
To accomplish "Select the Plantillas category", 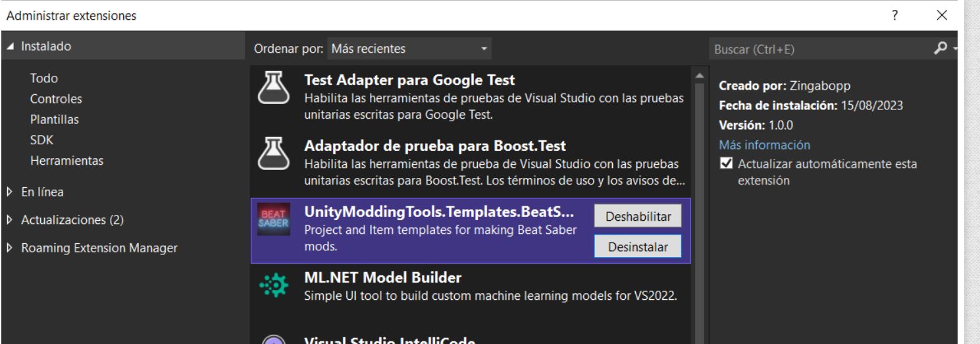I will click(56, 120).
